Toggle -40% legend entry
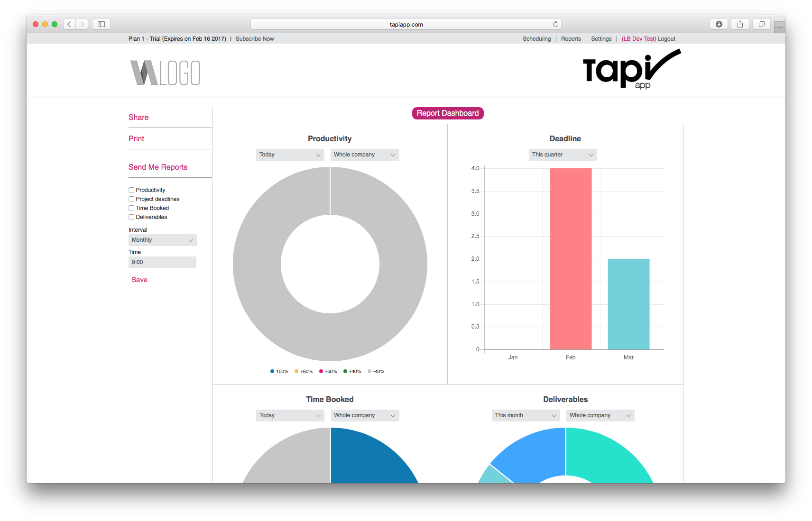This screenshot has width=812, height=521. click(x=376, y=372)
